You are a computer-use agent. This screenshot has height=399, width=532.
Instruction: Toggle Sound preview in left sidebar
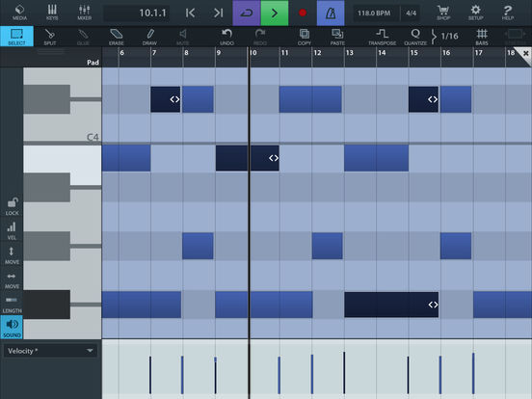click(12, 327)
